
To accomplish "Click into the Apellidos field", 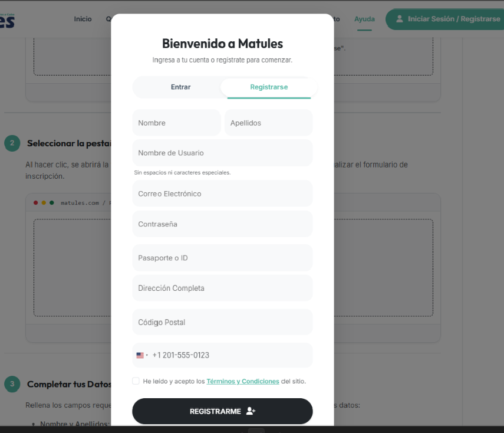I will tap(268, 123).
